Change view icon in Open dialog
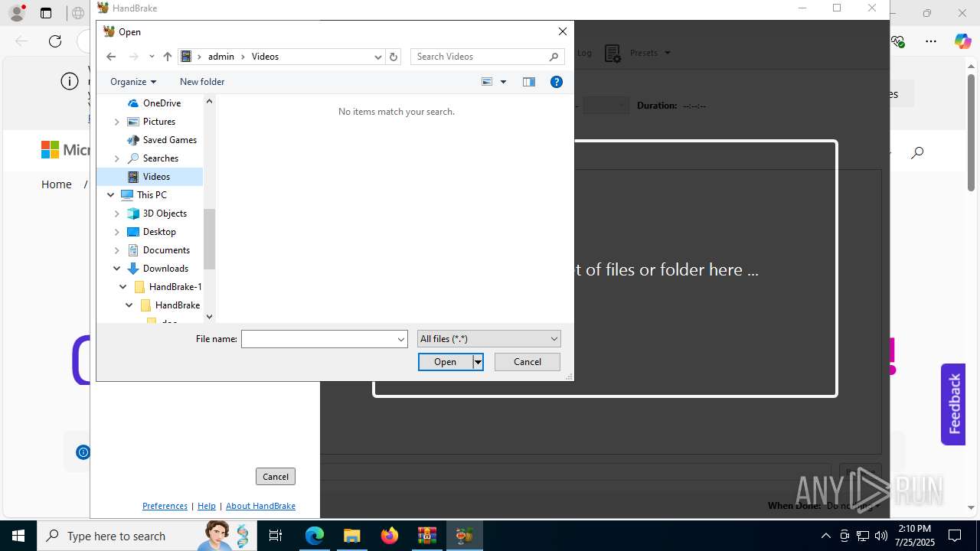The image size is (980, 551). coord(487,82)
